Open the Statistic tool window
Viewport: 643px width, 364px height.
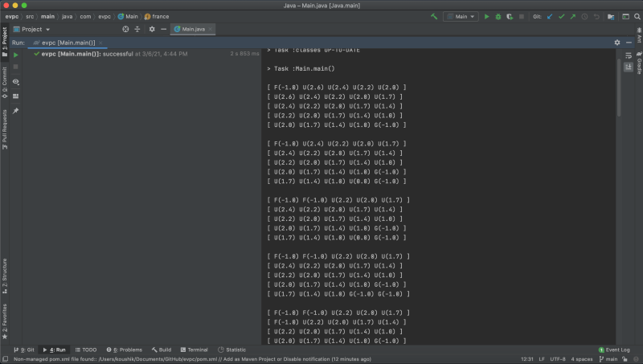[x=232, y=350]
